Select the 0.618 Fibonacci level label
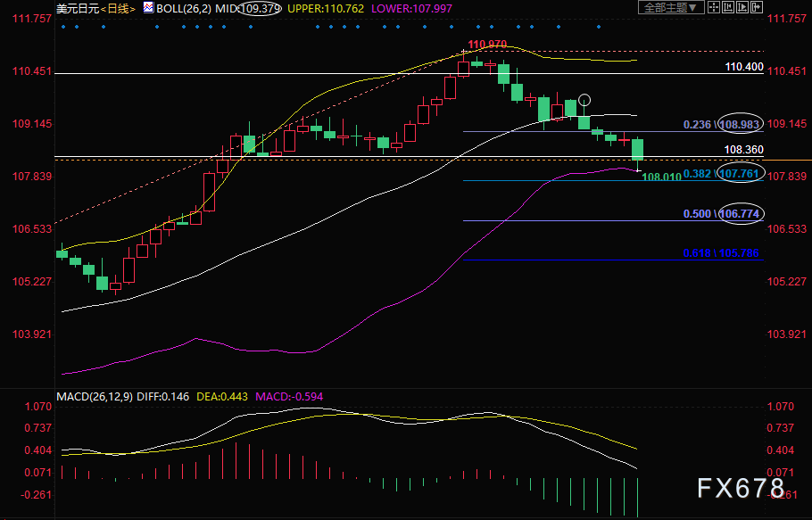 pos(720,253)
